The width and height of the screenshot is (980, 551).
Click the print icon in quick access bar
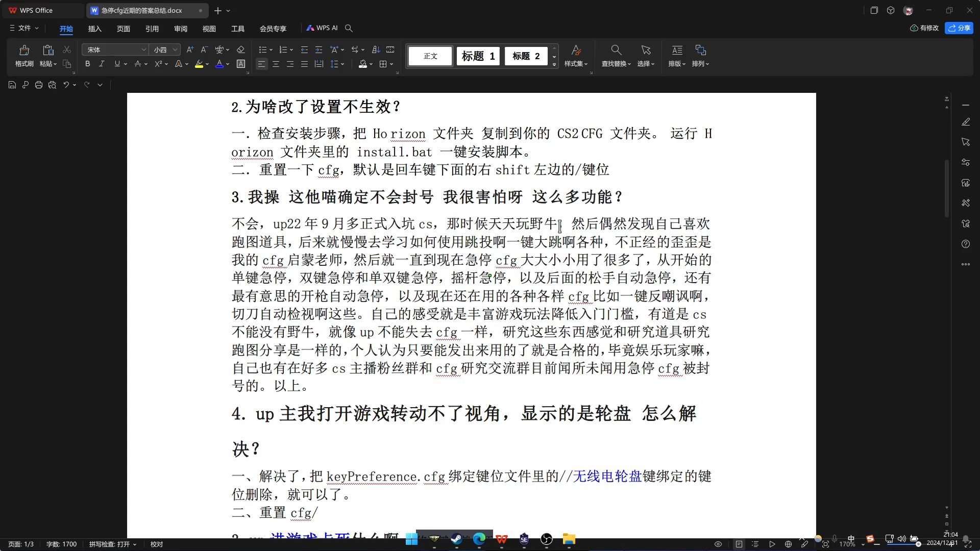tap(39, 85)
